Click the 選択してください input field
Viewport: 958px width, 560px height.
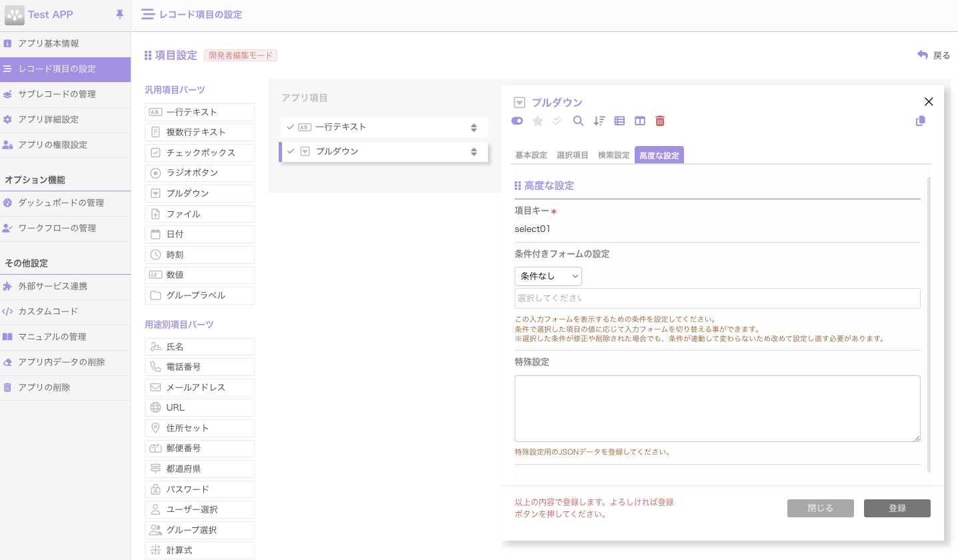point(717,298)
